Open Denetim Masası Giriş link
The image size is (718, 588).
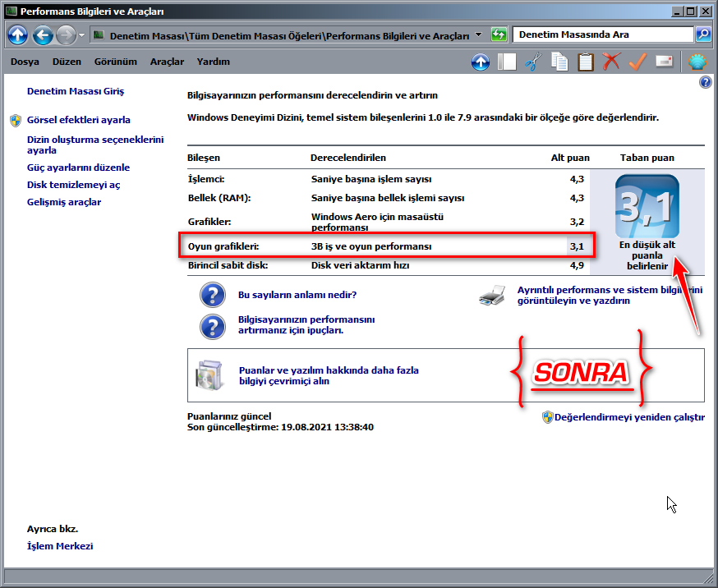76,91
